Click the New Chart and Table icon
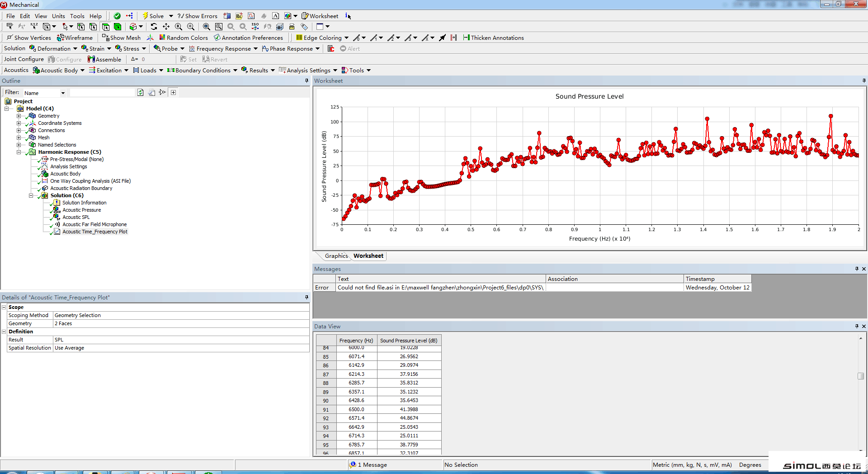Image resolution: width=868 pixels, height=474 pixels. pos(251,16)
